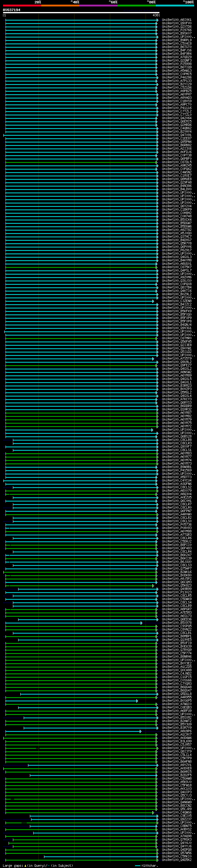
Task: Select the UniRef100_Q9FEZ7 label
Action: pyautogui.click(x=176, y=365)
